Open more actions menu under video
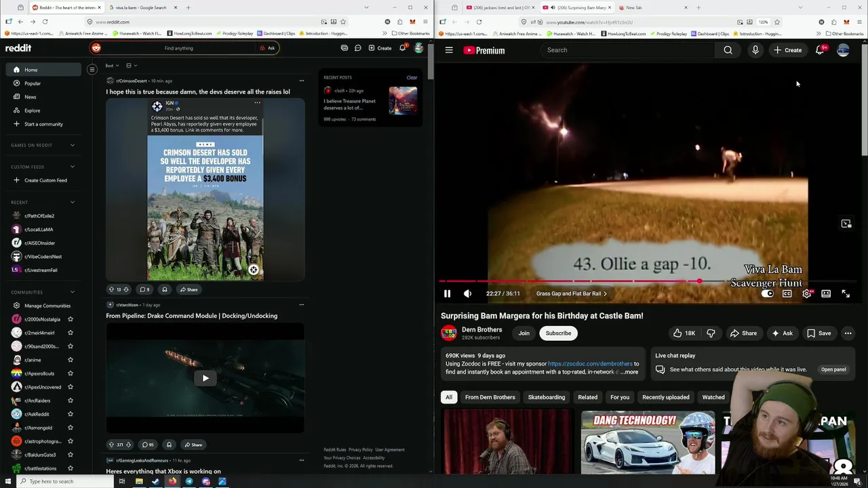Screen dimensions: 868x488 click(848, 333)
